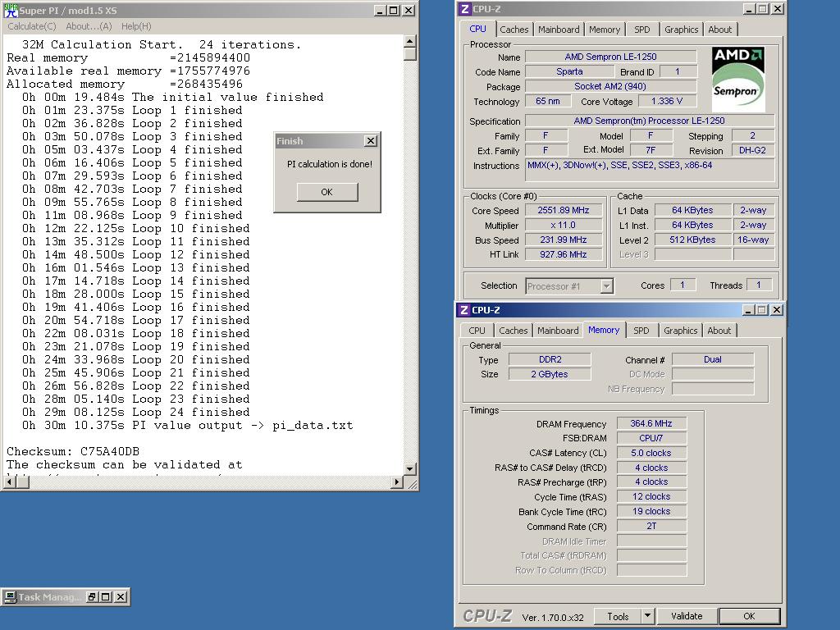Screen dimensions: 840x630
Task: Click the AMD Sempron logo image
Action: [737, 80]
